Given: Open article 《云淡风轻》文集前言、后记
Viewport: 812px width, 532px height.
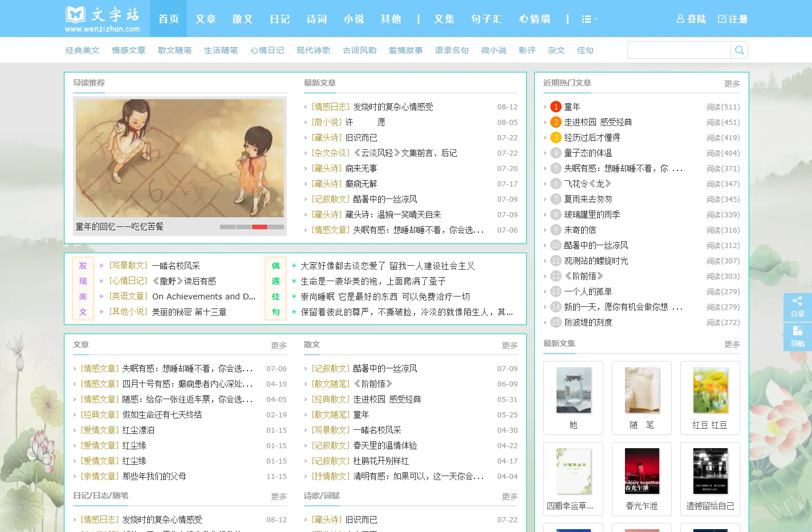Looking at the screenshot, I should pos(405,153).
